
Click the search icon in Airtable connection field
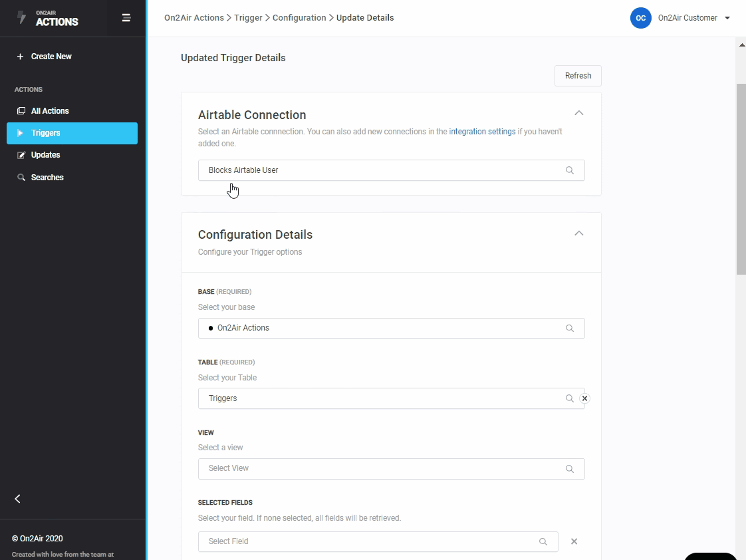tap(570, 170)
